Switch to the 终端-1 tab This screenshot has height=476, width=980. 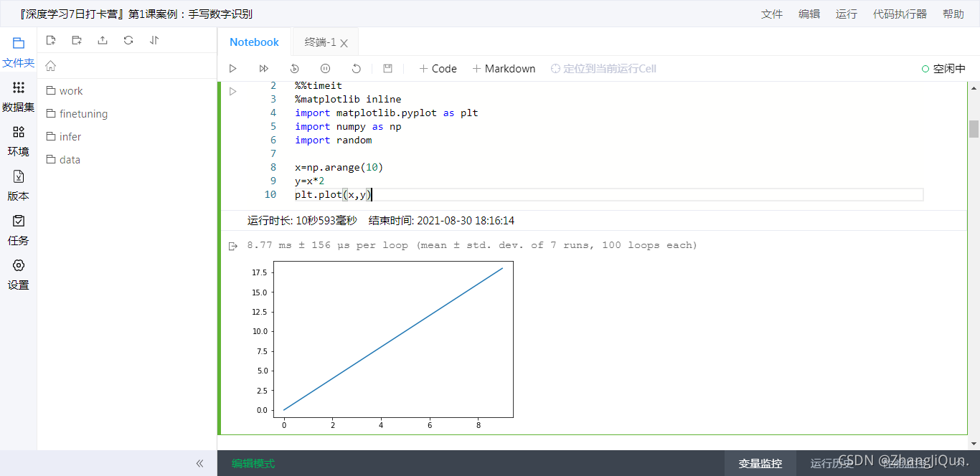(x=320, y=42)
